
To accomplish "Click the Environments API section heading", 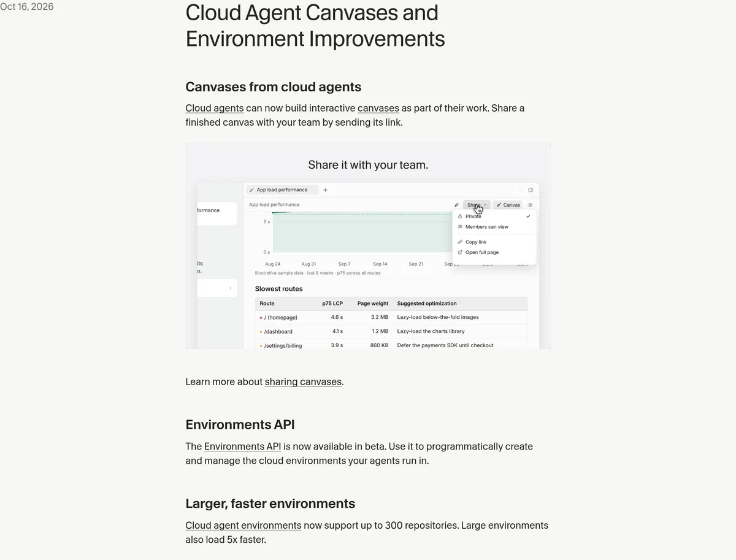I will [240, 424].
